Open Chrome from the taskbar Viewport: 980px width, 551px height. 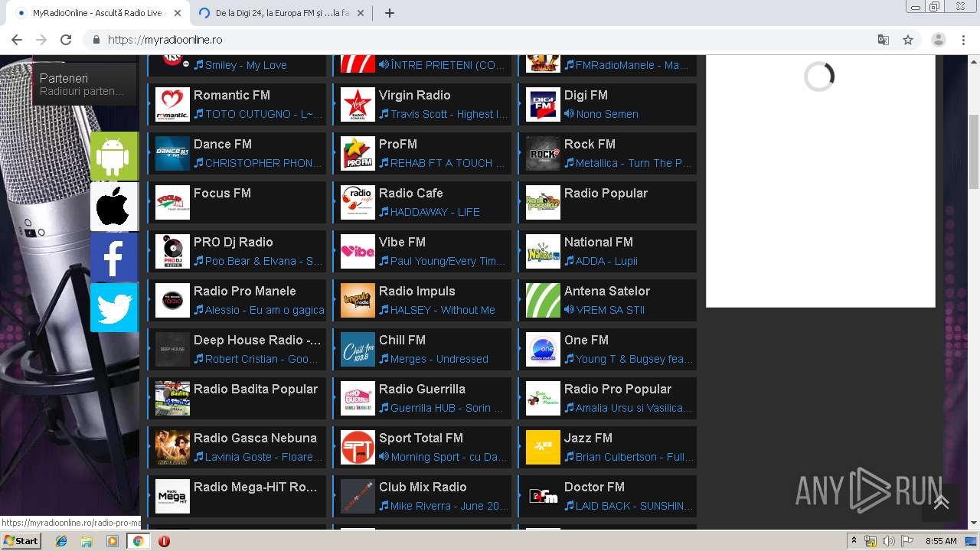[x=138, y=541]
